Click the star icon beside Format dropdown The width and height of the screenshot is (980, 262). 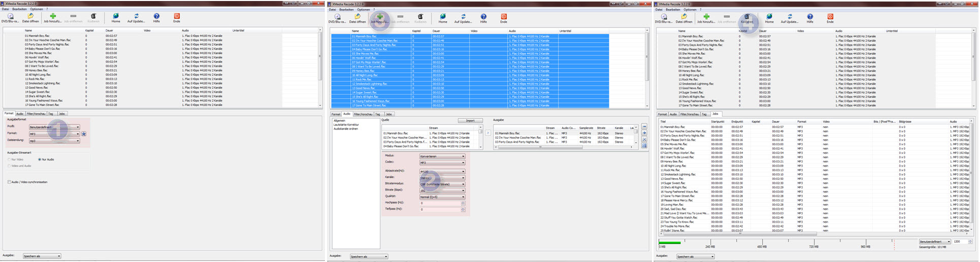click(84, 134)
